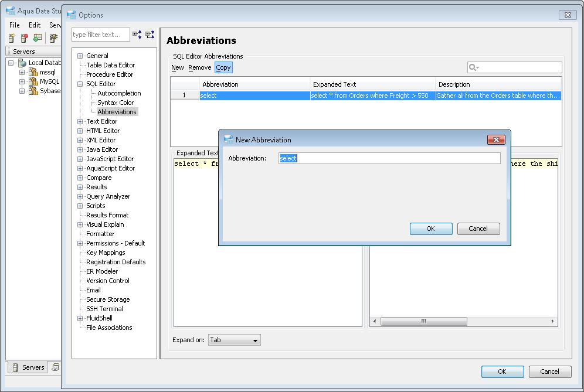Click the Abbreviation text input field

pyautogui.click(x=389, y=158)
